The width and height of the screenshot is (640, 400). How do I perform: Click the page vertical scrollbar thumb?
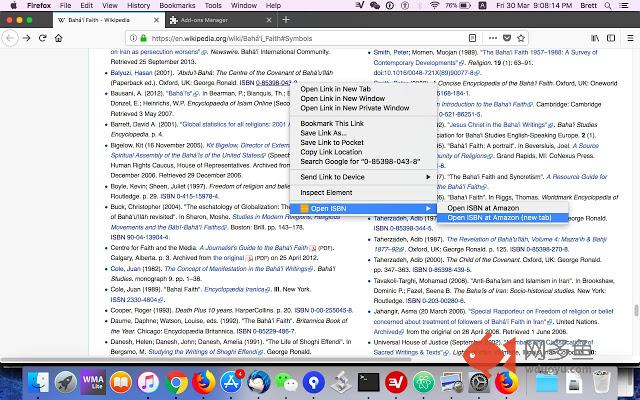point(636,311)
